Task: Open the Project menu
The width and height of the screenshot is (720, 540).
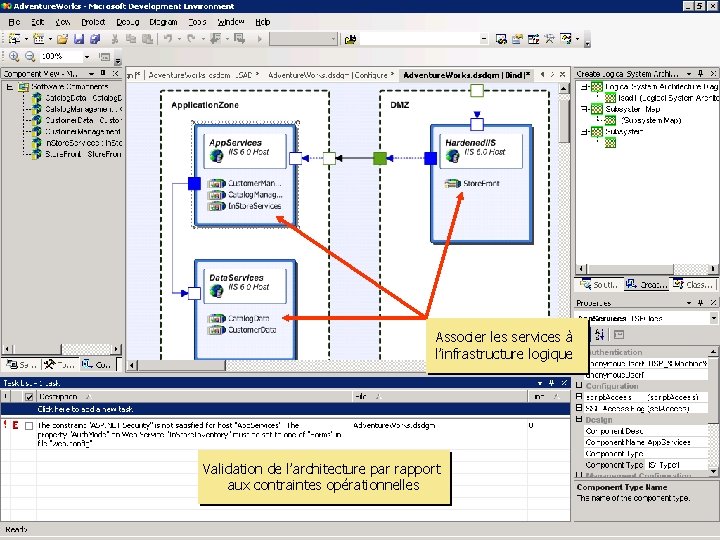Action: point(93,22)
